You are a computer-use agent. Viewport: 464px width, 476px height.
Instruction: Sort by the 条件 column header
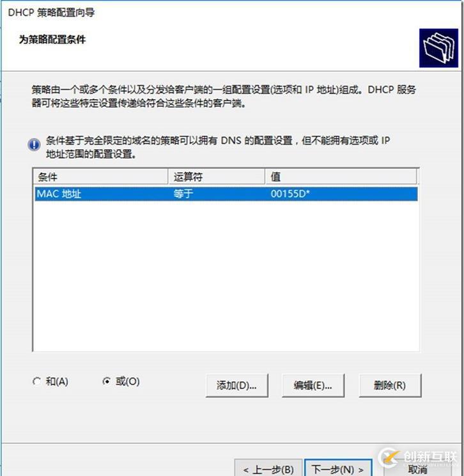coord(100,177)
